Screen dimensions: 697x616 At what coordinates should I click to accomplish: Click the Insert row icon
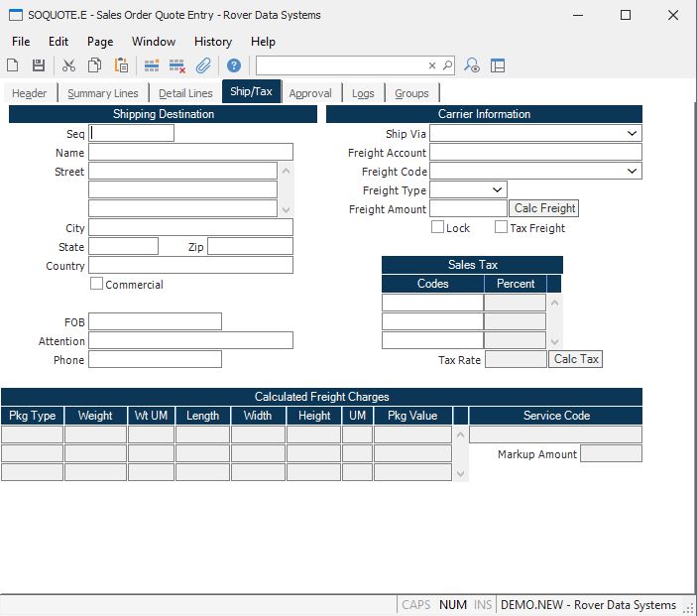click(x=152, y=65)
